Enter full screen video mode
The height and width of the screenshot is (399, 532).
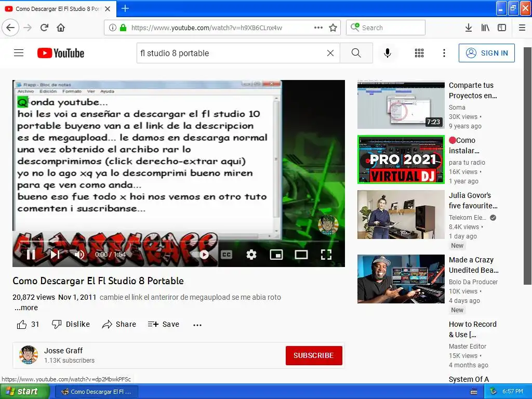pyautogui.click(x=326, y=255)
